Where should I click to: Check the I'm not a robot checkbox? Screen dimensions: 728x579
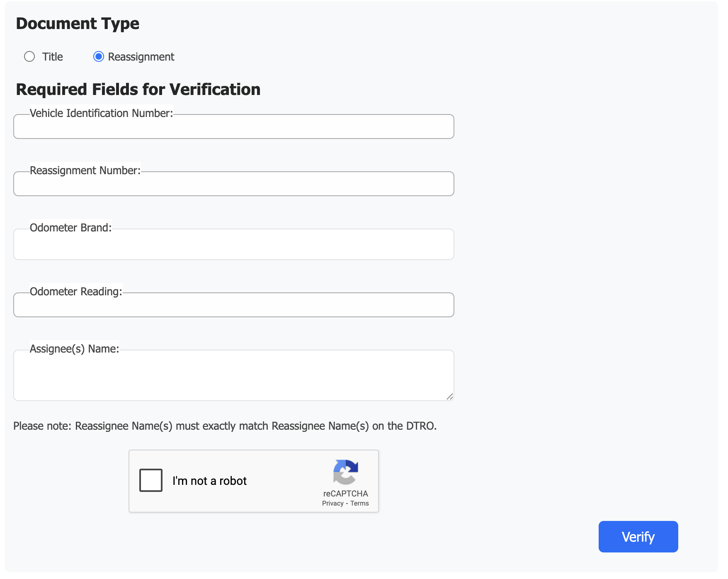[151, 480]
